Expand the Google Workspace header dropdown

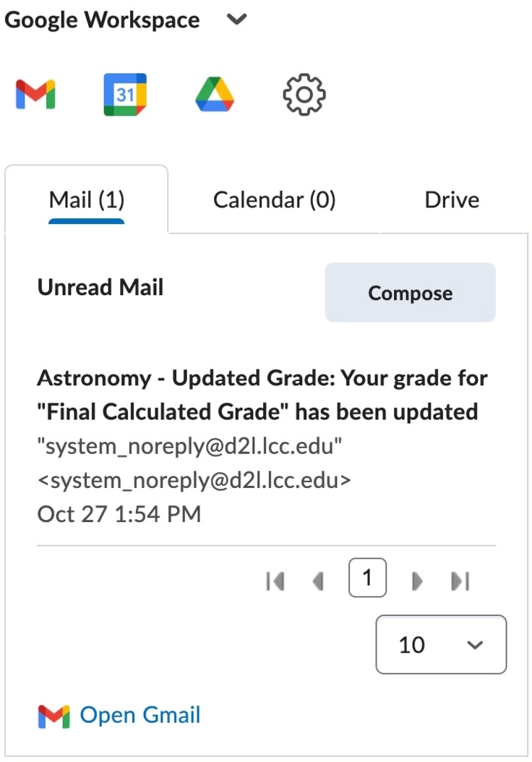point(236,20)
